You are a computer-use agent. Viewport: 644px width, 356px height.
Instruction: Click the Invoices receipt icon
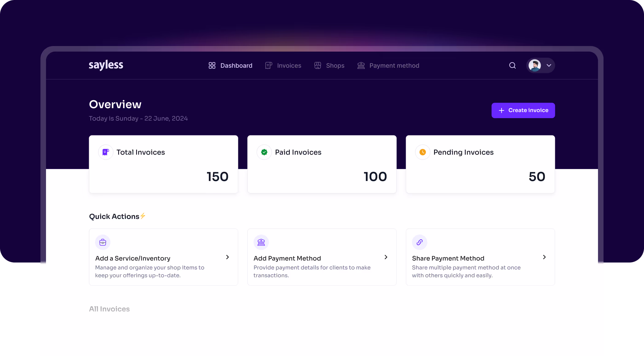(x=268, y=66)
